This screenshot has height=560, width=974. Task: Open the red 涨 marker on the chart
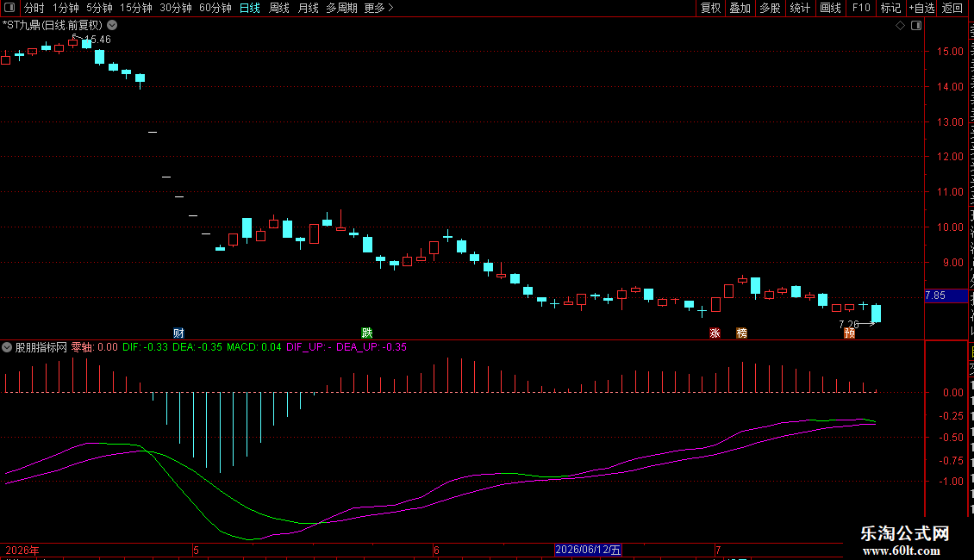pos(715,333)
